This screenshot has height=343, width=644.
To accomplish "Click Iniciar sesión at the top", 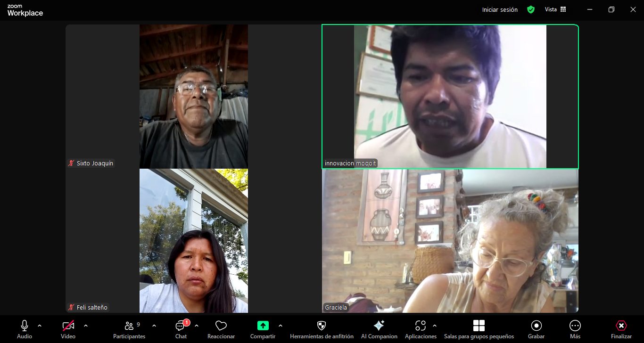I will pyautogui.click(x=500, y=9).
